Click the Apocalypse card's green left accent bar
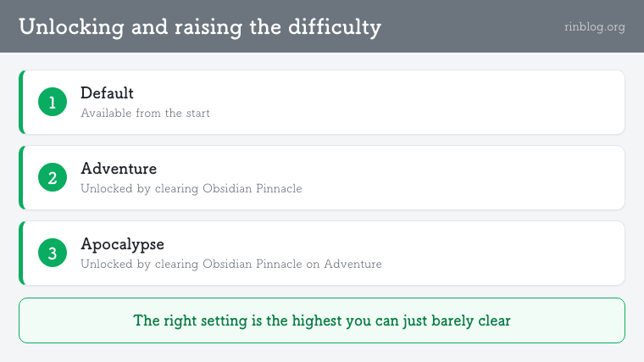This screenshot has height=362, width=644. click(21, 253)
